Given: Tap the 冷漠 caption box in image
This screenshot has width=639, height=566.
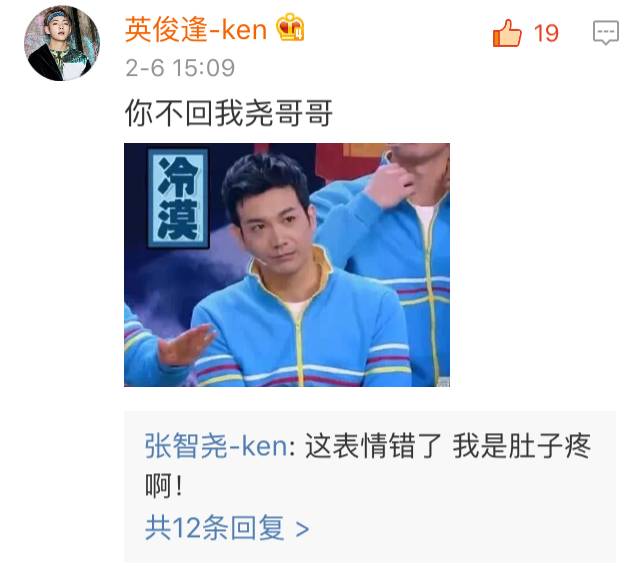Looking at the screenshot, I should click(178, 198).
